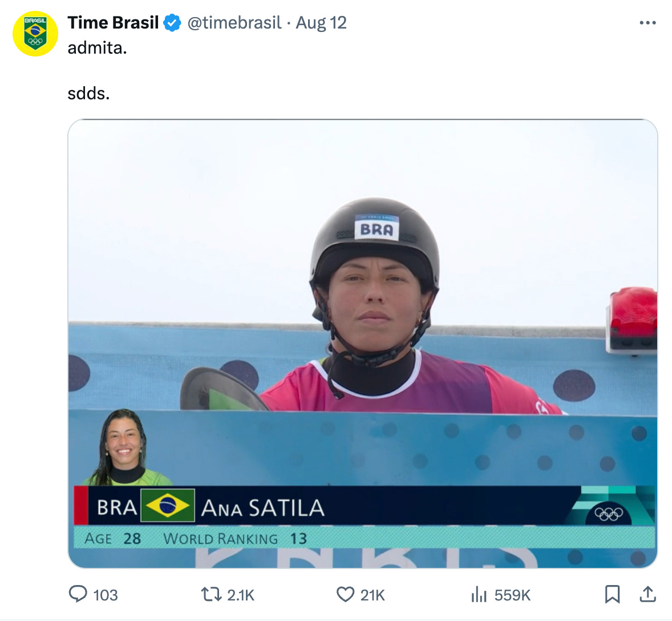Like the post with the heart icon

point(346,594)
